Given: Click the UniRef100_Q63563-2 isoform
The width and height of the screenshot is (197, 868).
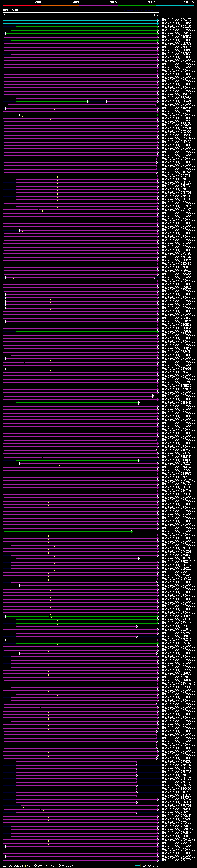Looking at the screenshot, I should 179,470.
